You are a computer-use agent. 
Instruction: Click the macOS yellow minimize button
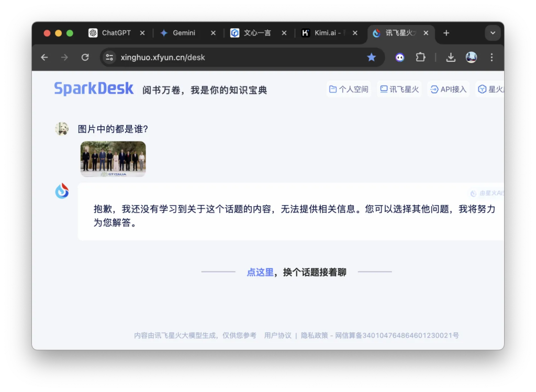coord(59,33)
